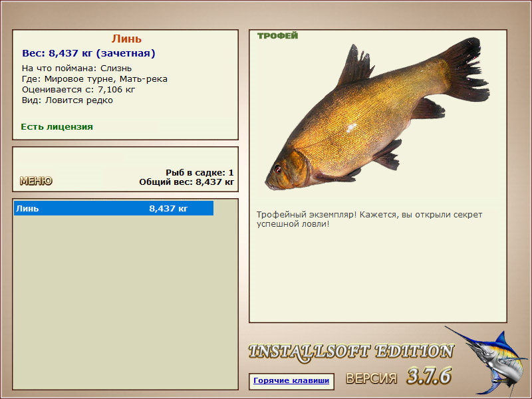Screen dimensions: 532x399
Task: Click the line Вид: Ловится редко
Action: tap(67, 100)
